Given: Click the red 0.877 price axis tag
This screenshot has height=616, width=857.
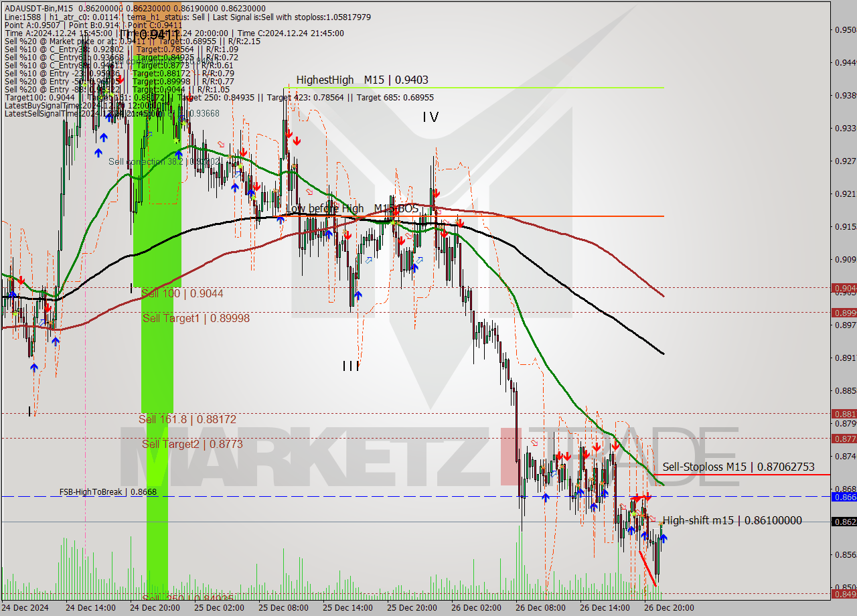Looking at the screenshot, I should (x=844, y=439).
